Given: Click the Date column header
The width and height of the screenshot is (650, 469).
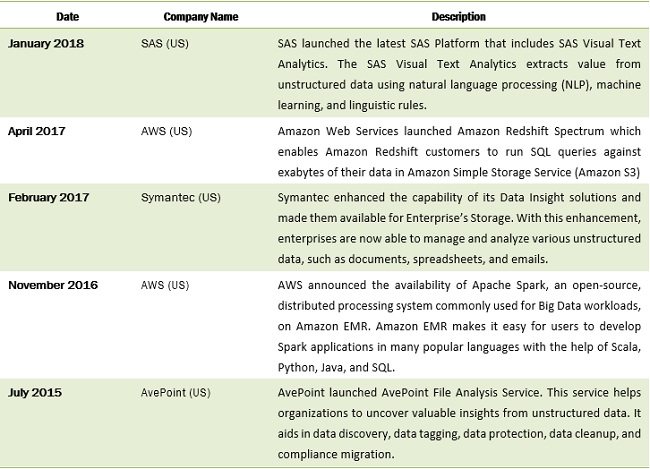Looking at the screenshot, I should tap(39, 17).
